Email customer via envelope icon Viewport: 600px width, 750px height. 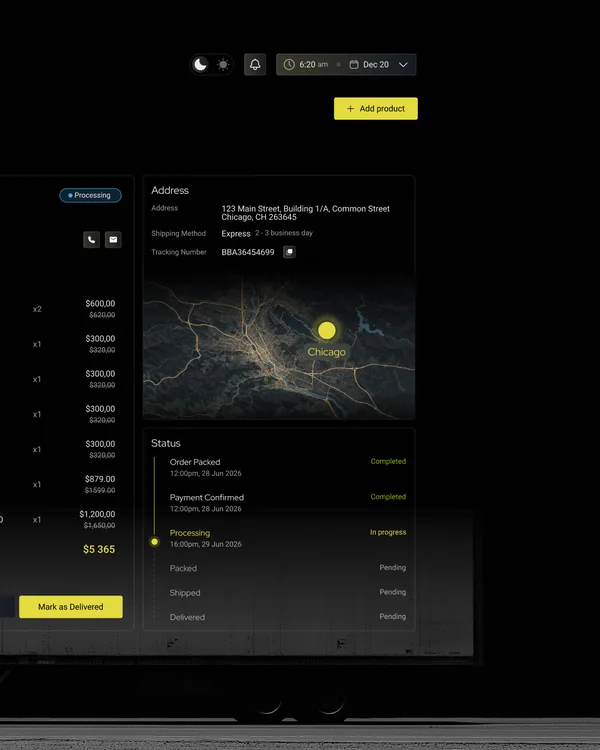coord(113,240)
